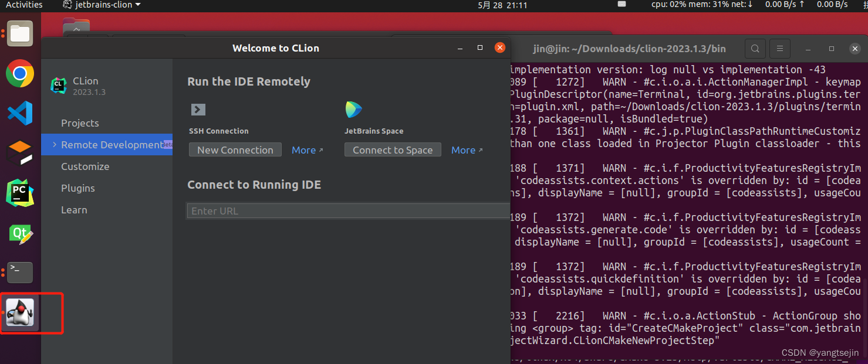Open Terminal from the dock
Screen dimensions: 868x364
point(20,273)
